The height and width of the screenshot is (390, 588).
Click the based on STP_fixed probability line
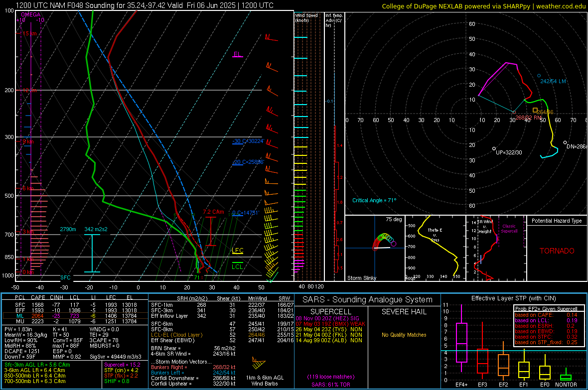[x=546, y=342]
